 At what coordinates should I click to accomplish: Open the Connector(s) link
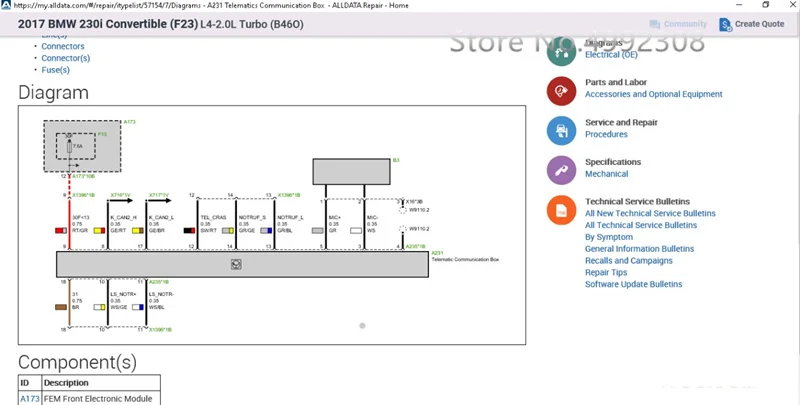[x=66, y=58]
